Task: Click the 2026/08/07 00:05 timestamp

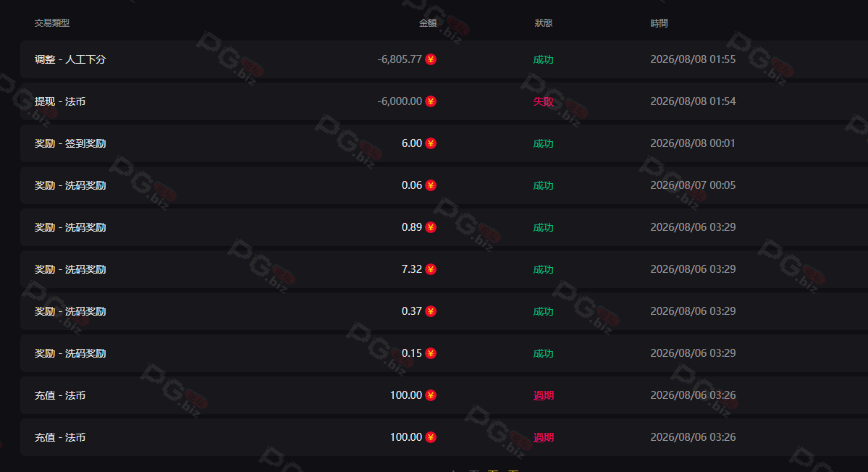Action: click(693, 185)
